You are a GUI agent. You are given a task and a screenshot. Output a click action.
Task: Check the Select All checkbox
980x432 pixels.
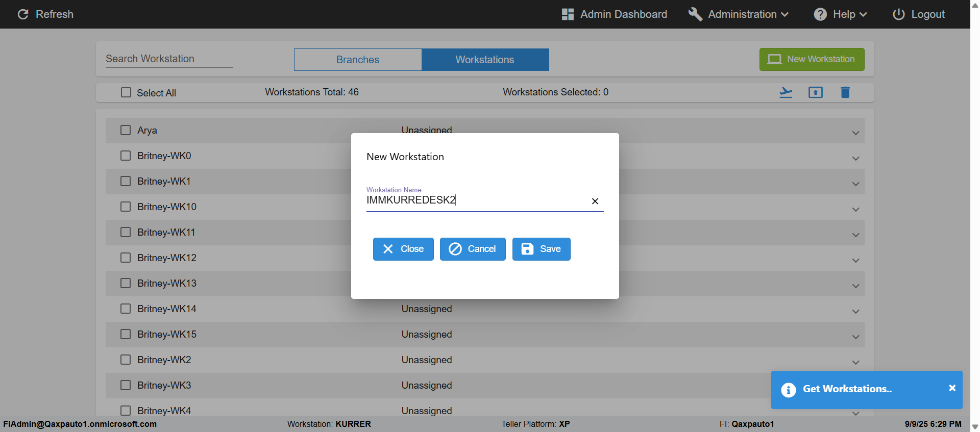[x=126, y=92]
